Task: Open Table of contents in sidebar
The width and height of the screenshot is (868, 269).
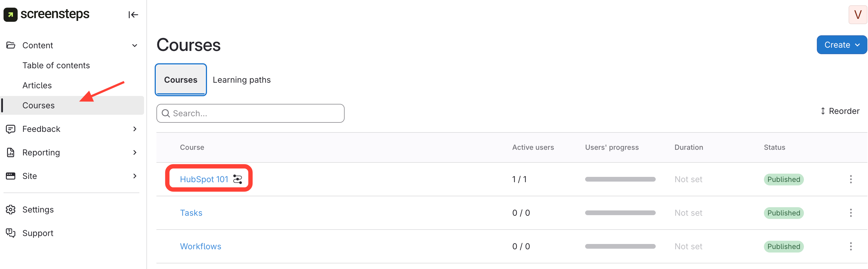Action: (56, 65)
